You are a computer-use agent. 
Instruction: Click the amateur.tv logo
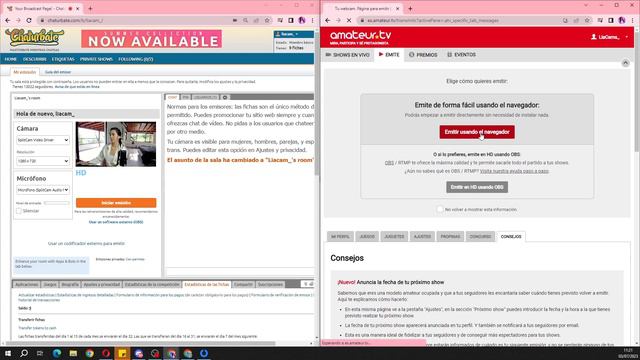tap(360, 37)
